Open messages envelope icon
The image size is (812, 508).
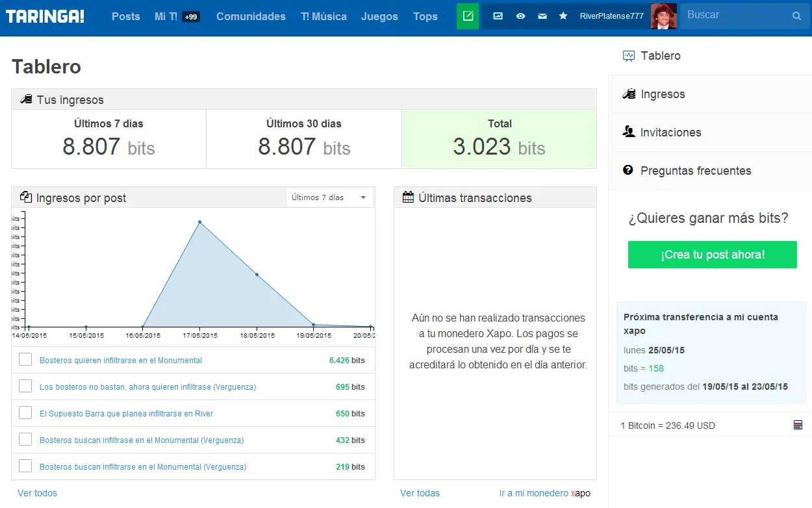[x=542, y=16]
